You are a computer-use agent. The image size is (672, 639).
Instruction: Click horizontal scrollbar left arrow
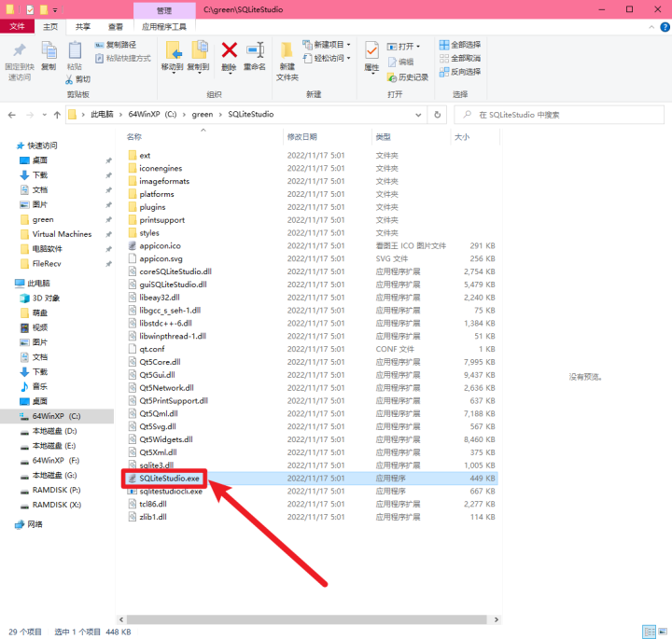[x=121, y=619]
